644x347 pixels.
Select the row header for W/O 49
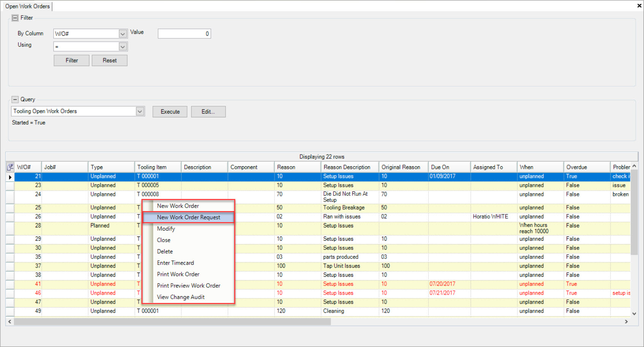[x=10, y=311]
